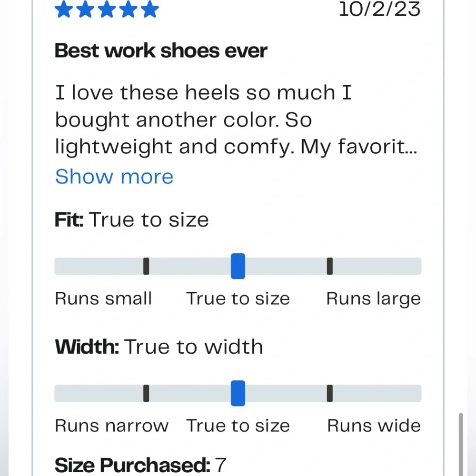Click the blue handle on Fit slider
The height and width of the screenshot is (476, 476).
[238, 266]
